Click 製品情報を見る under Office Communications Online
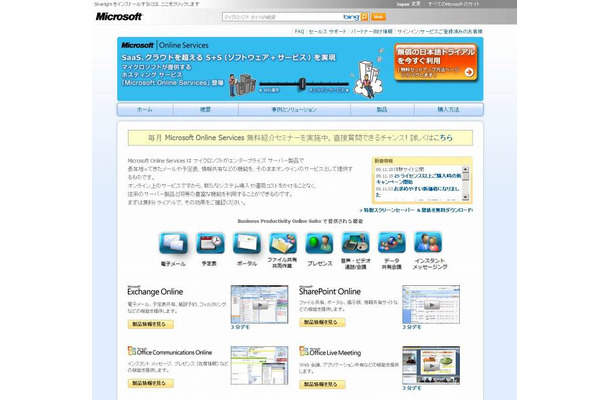The height and width of the screenshot is (400, 610). coord(151,383)
